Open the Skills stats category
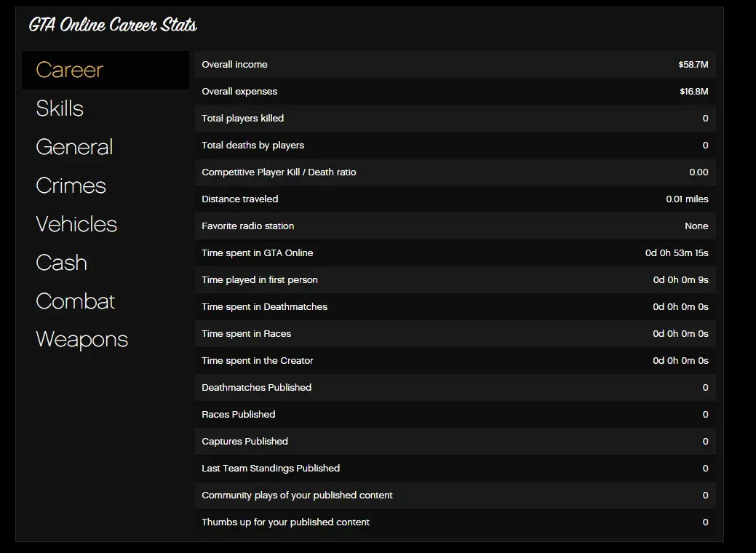756x553 pixels. tap(60, 108)
